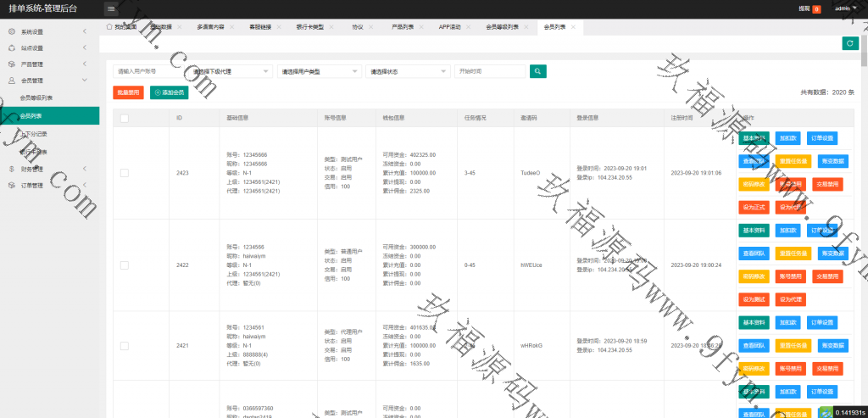Select all rows with header checkbox
This screenshot has height=418, width=868.
click(125, 118)
